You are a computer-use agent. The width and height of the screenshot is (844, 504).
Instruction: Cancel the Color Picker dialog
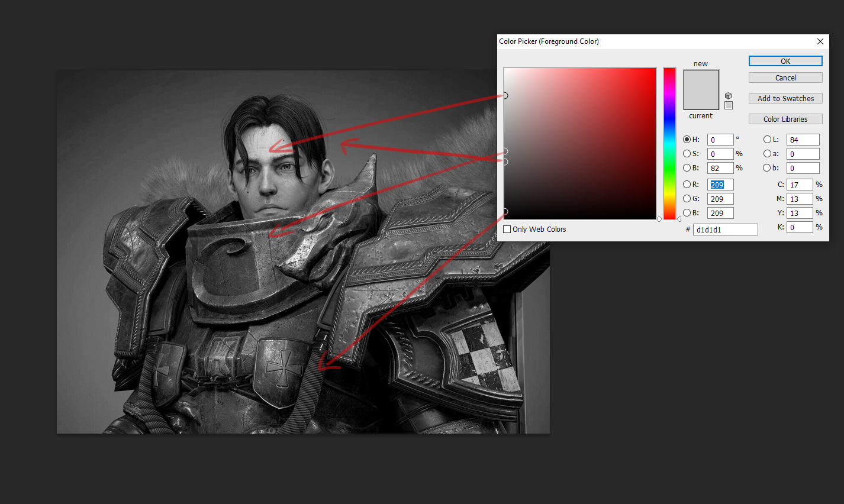785,77
